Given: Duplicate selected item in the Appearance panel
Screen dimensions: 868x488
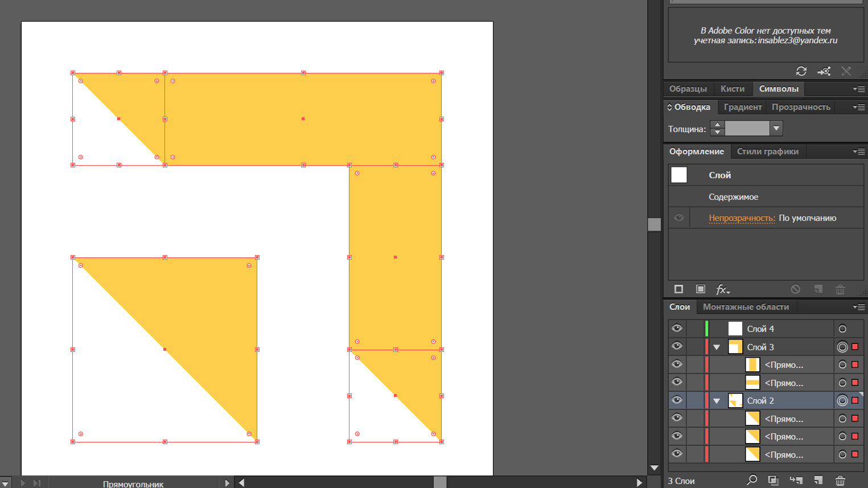Looking at the screenshot, I should coord(818,289).
